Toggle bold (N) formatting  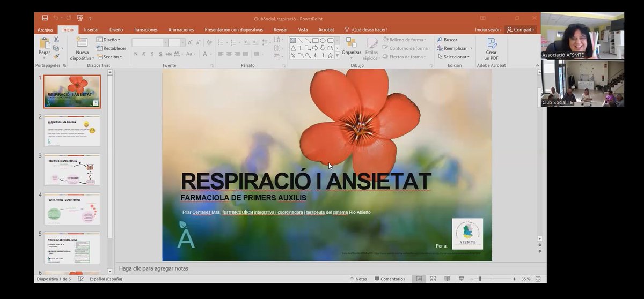[x=136, y=54]
